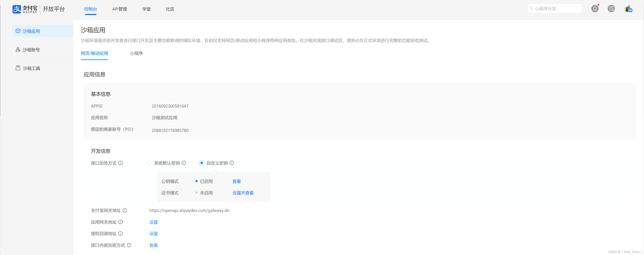This screenshot has width=644, height=255.
Task: Select the 自定义密钥 radio button
Action: point(201,163)
